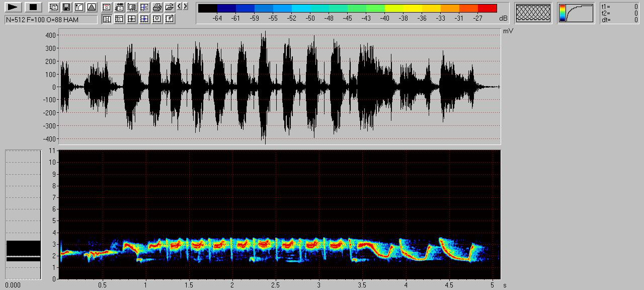Click the red color swatch in dB scale
The image size is (644, 290).
tap(487, 8)
